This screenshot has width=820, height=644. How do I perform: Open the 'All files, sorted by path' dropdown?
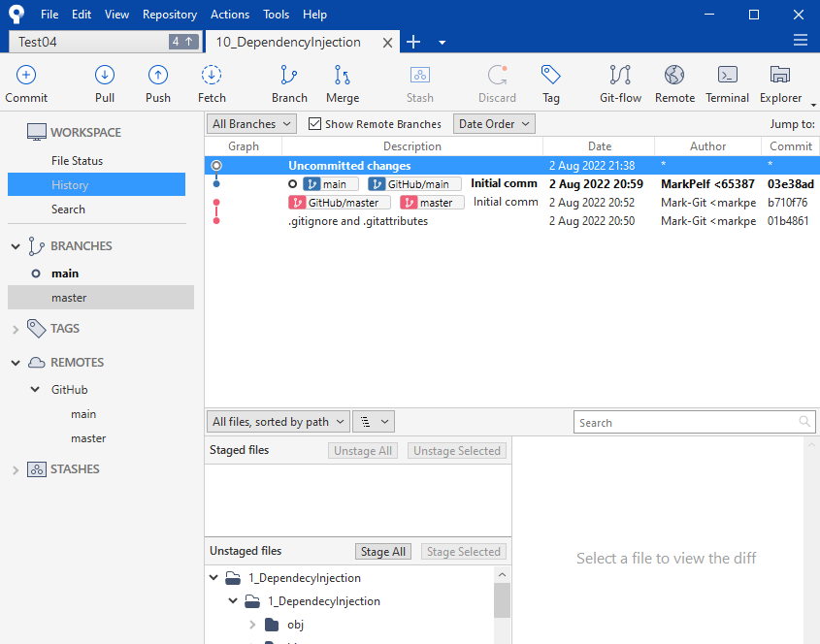tap(279, 422)
